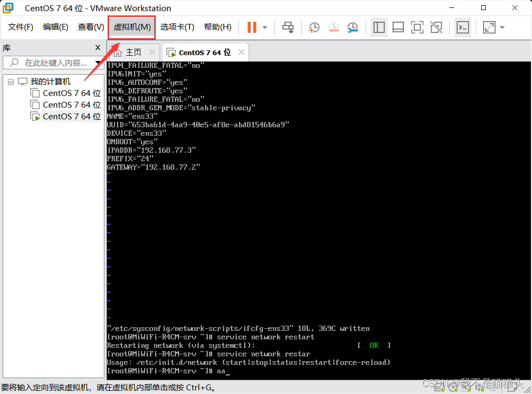This screenshot has width=532, height=394.
Task: Click the ONBOOT="yes" line in terminal
Action: click(x=132, y=142)
